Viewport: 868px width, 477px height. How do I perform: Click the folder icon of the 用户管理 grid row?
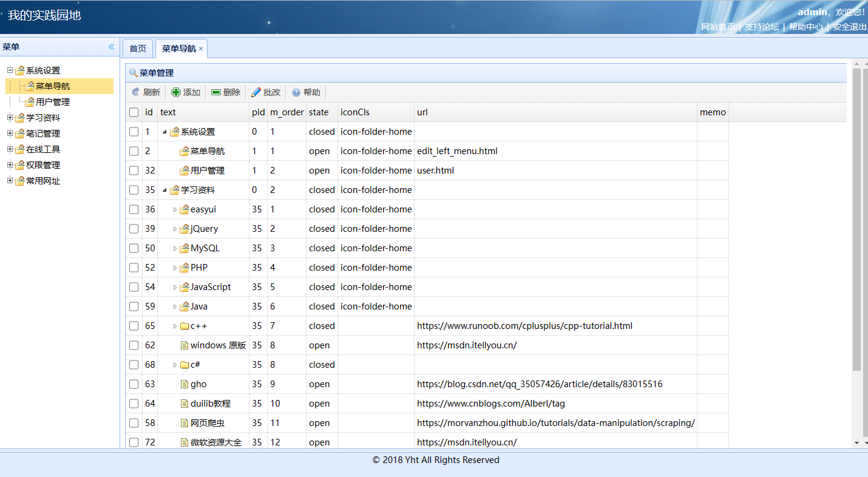tap(185, 171)
